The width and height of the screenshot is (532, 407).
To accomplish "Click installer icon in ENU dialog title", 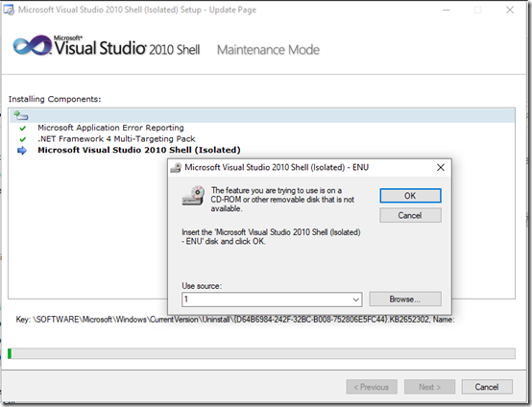I will pos(176,168).
